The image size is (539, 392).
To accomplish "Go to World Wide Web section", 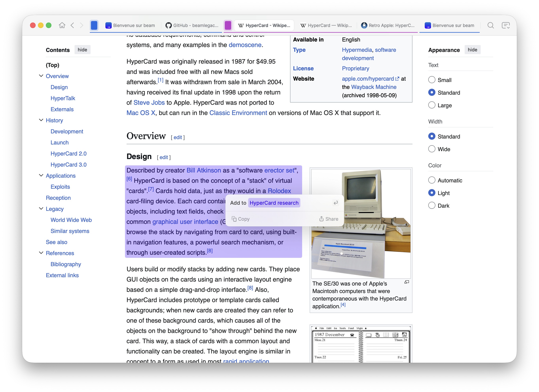I will coord(71,220).
